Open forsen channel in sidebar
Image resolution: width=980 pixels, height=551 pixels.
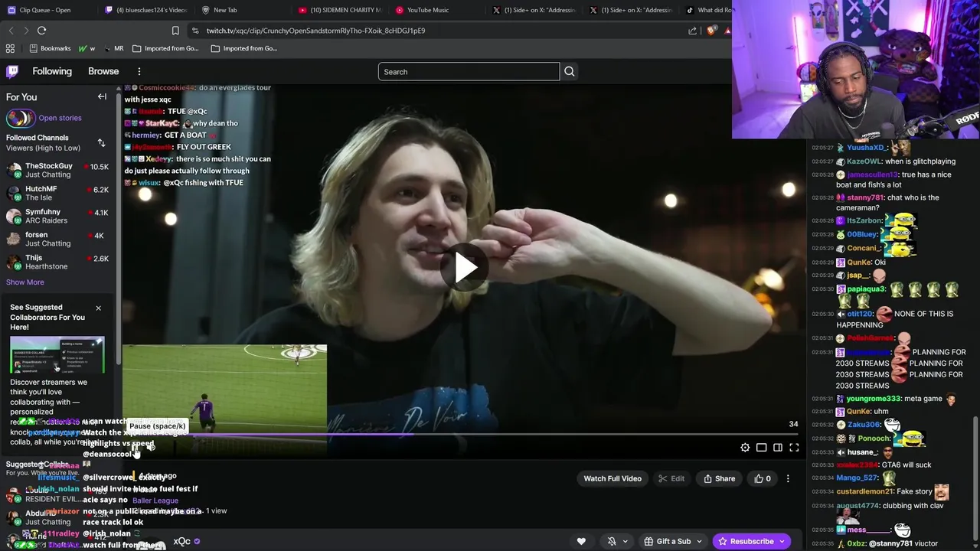pos(57,239)
